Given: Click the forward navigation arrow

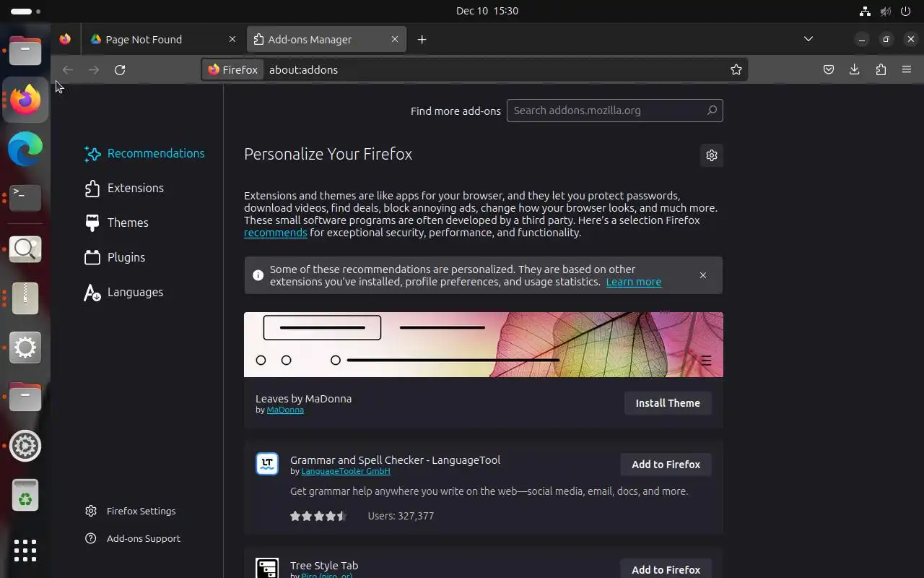Looking at the screenshot, I should pos(94,69).
